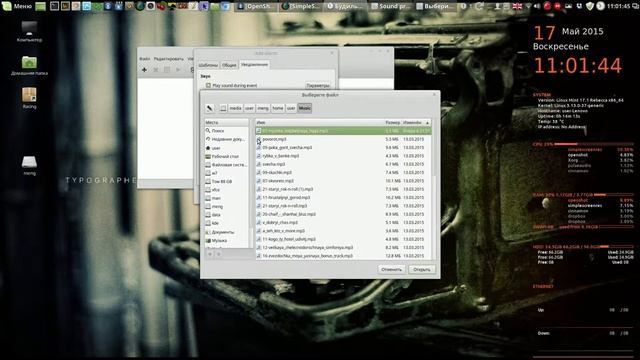The width and height of the screenshot is (640, 360).
Task: Jump to 'home' in the path bar
Action: coord(278,108)
